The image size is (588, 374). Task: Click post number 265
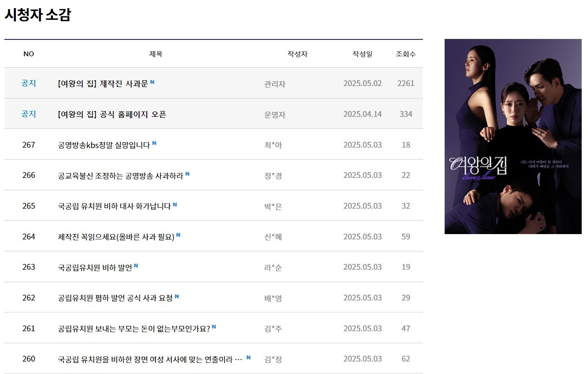29,206
